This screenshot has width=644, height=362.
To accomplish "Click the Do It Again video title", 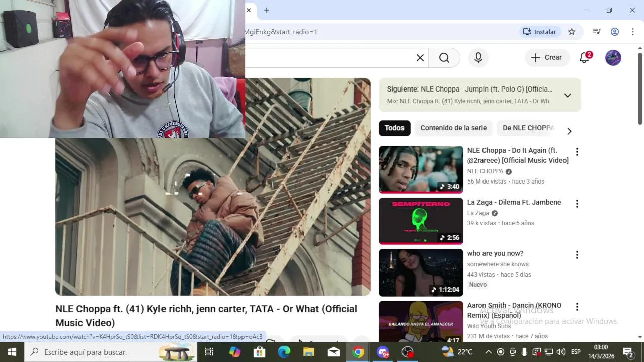I will (x=518, y=155).
